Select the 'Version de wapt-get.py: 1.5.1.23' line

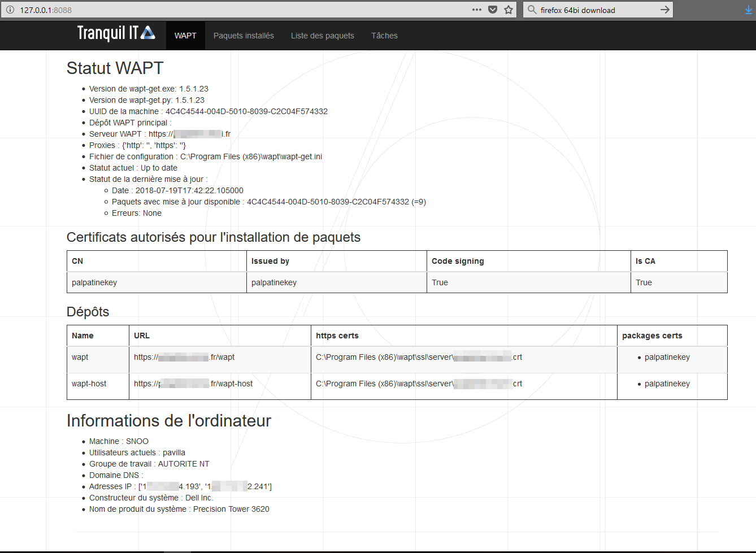point(147,100)
